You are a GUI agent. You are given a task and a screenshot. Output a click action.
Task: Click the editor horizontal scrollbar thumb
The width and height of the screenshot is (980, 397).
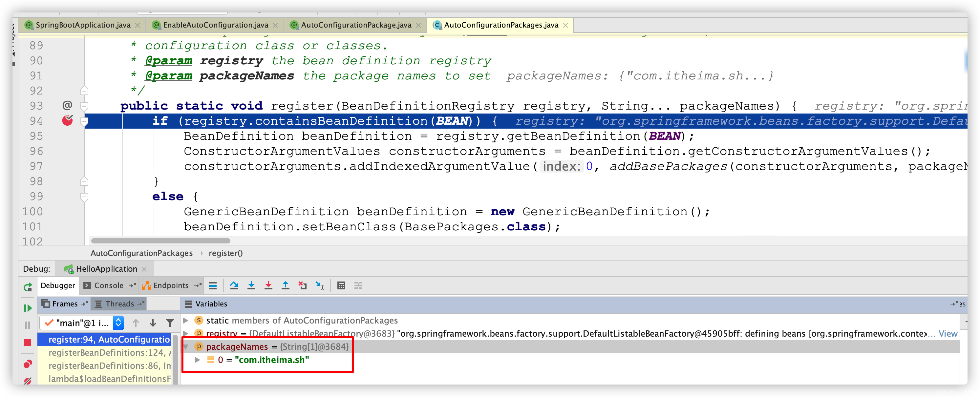coord(160,241)
